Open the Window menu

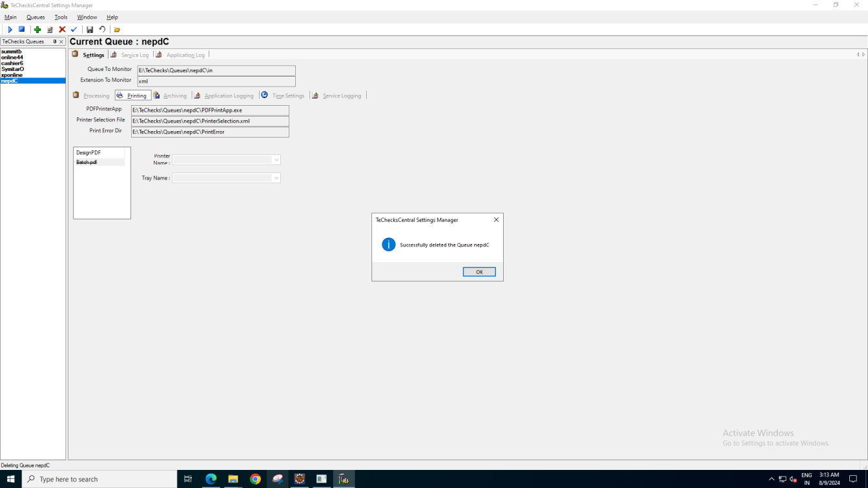tap(87, 17)
